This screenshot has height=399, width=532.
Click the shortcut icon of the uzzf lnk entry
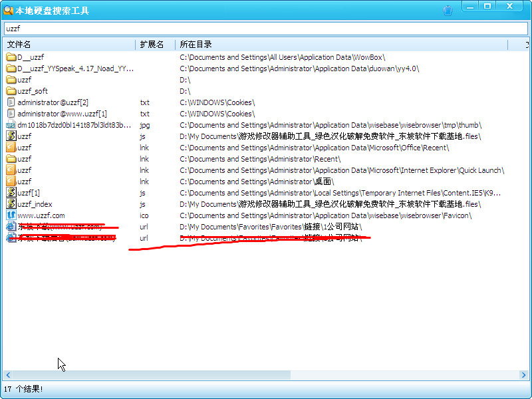tap(11, 147)
